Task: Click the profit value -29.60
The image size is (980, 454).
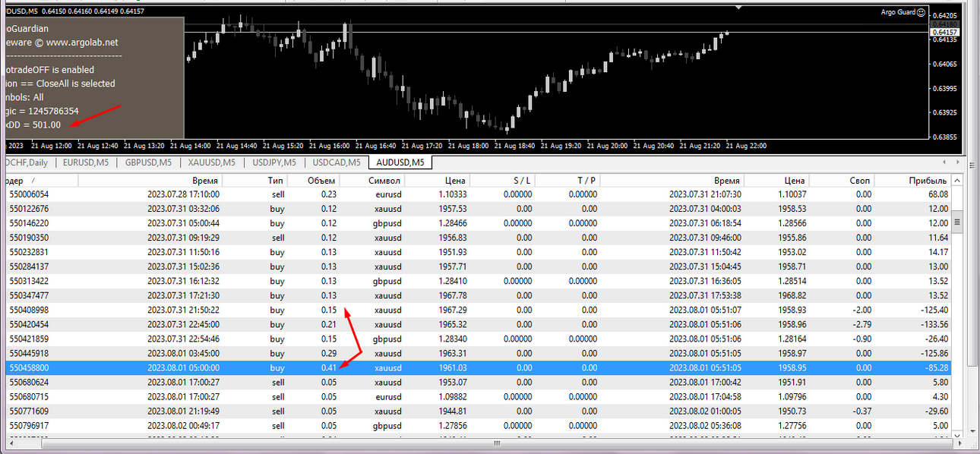Action: click(936, 411)
